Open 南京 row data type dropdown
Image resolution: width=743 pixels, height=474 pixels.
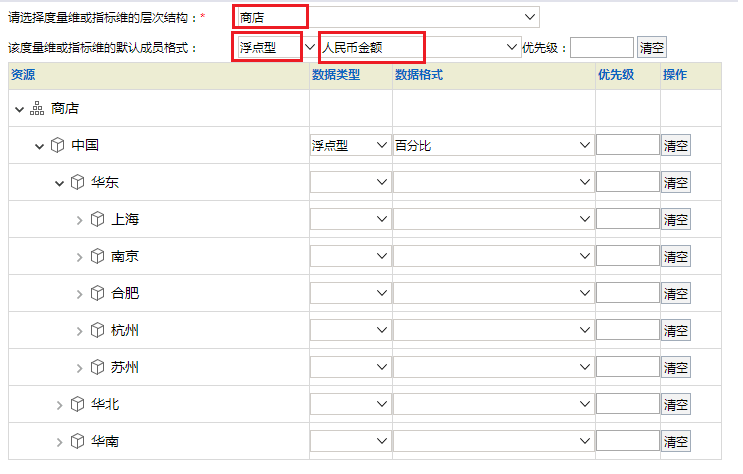pyautogui.click(x=350, y=256)
